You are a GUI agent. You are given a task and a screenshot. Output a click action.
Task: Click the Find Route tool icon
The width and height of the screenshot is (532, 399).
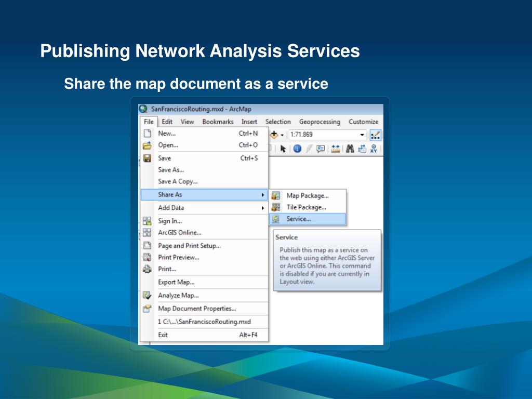pos(362,149)
